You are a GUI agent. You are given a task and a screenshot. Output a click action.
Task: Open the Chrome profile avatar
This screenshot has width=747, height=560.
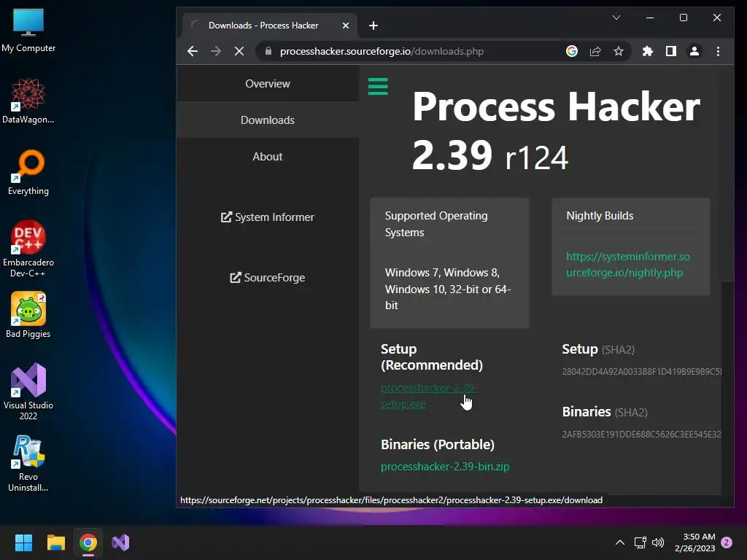point(694,52)
